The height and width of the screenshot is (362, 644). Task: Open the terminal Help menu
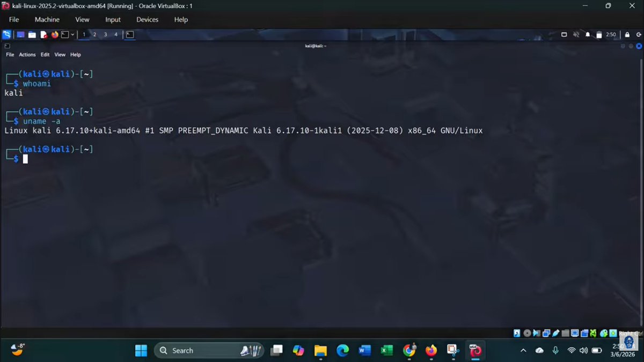coord(76,55)
